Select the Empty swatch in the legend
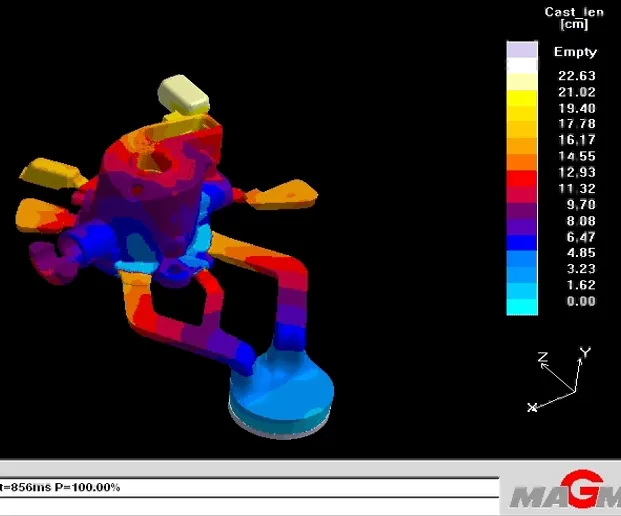 pos(523,50)
